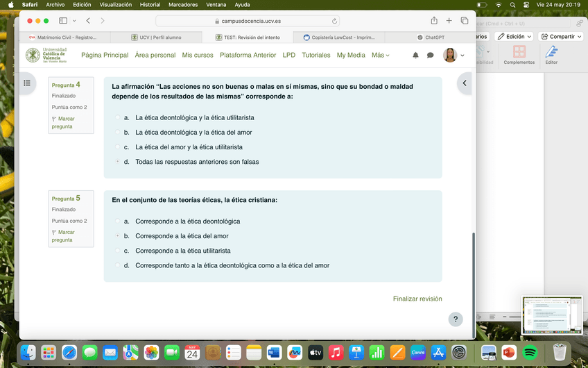The width and height of the screenshot is (588, 368).
Task: Switch to the Matrimonio Civil tab
Action: (65, 37)
